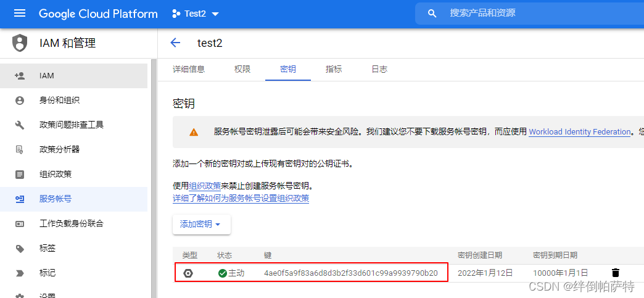
Task: Click the orange warning triangle icon
Action: coord(194,133)
